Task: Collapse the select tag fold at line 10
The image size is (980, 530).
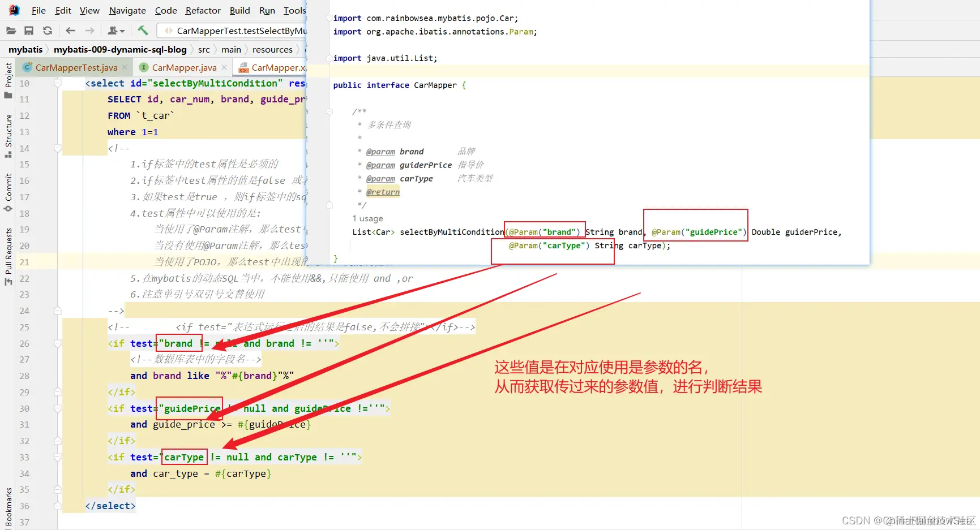Action: (x=57, y=83)
